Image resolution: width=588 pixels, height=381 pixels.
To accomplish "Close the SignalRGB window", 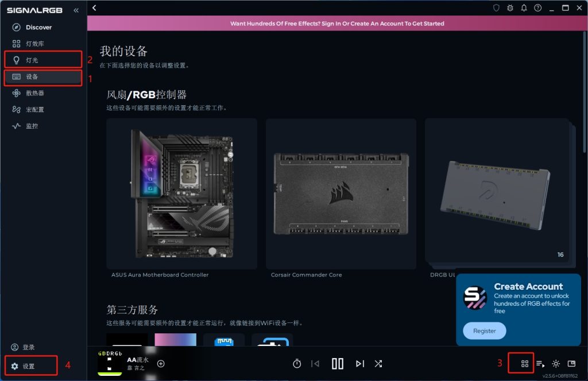I will click(x=579, y=8).
